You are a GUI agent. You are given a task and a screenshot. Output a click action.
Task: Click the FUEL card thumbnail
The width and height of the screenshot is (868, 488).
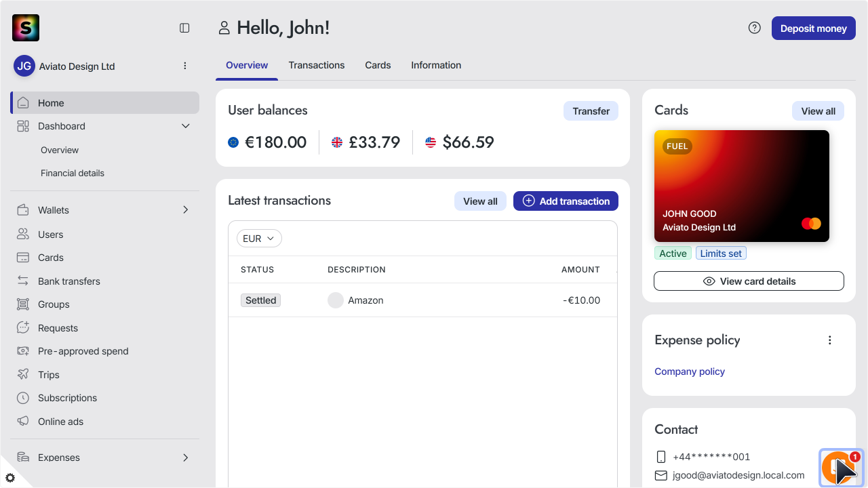(742, 186)
